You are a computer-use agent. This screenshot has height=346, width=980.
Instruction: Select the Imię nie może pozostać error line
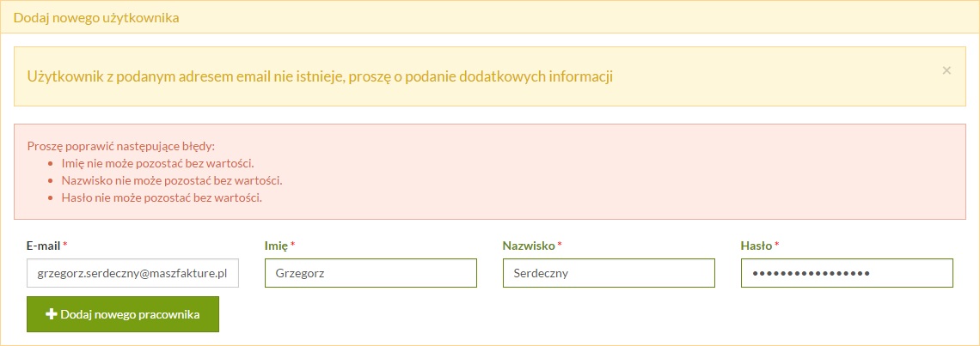click(157, 164)
